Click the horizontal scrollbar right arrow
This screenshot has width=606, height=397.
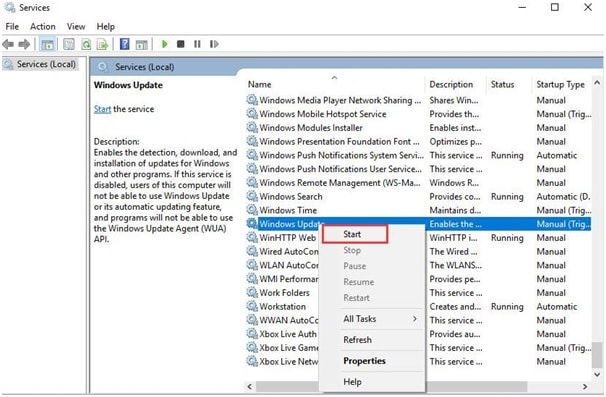pyautogui.click(x=585, y=386)
